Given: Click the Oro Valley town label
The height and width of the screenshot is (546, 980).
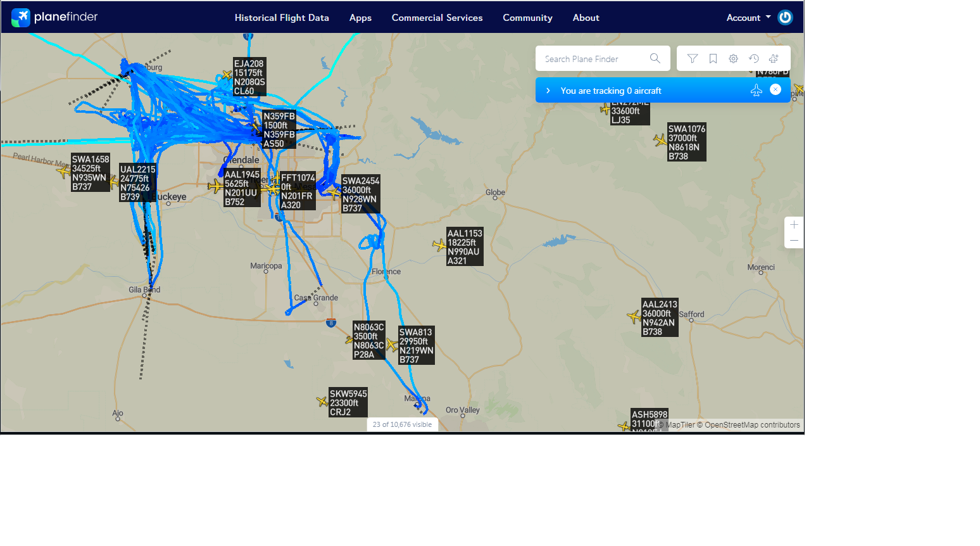Looking at the screenshot, I should (463, 410).
